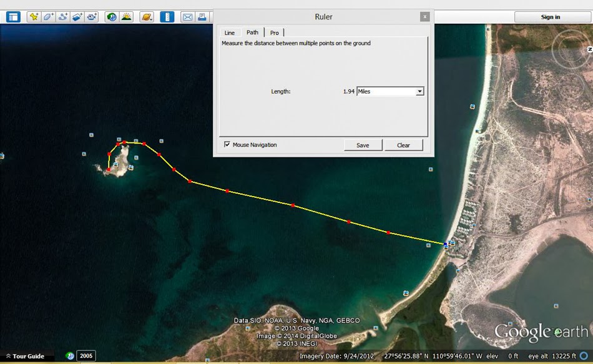Viewport: 593px width, 364px height.
Task: Switch to the Line tab
Action: click(x=230, y=32)
